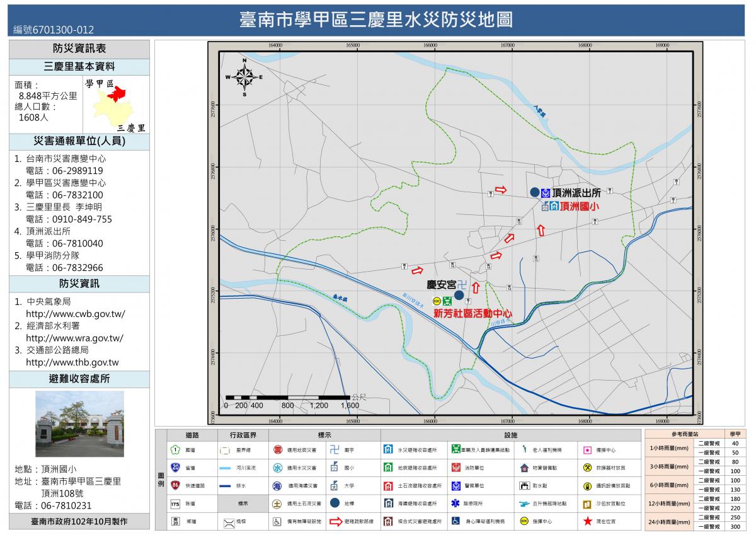This screenshot has width=756, height=535.
Task: Click the flood shelter icon beside 頂洲國小
Action: [554, 206]
